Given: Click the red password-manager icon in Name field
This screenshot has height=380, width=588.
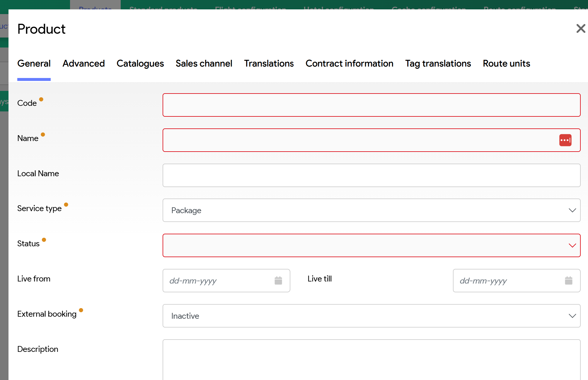Looking at the screenshot, I should coord(565,140).
